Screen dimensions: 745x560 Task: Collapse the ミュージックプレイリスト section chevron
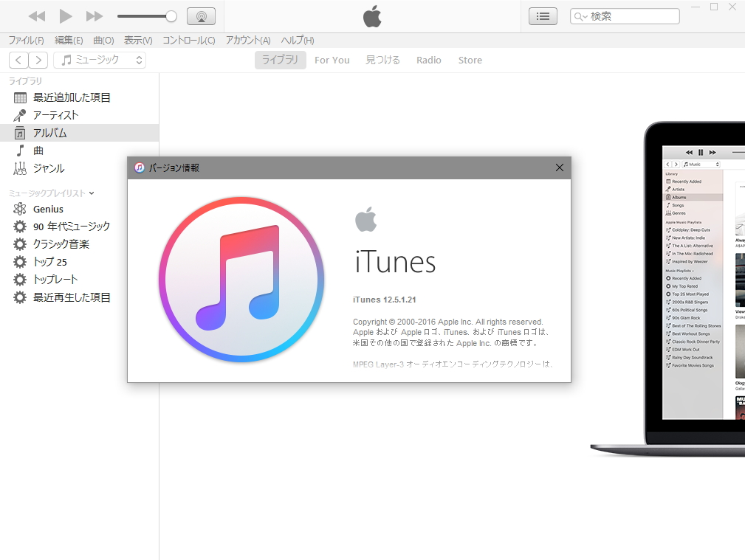pos(92,193)
